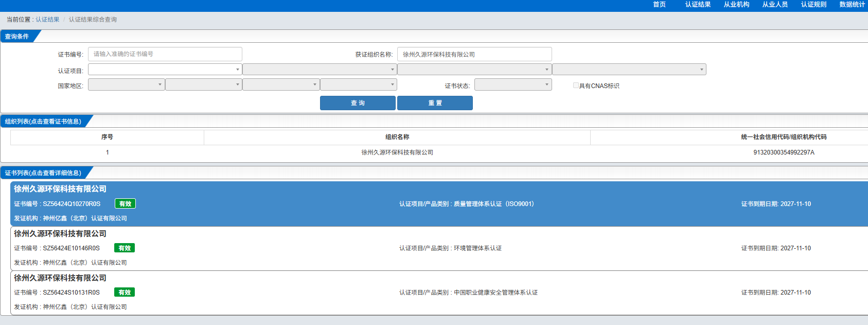The width and height of the screenshot is (868, 325).
Task: Select the 查询条件 section header
Action: click(x=17, y=37)
